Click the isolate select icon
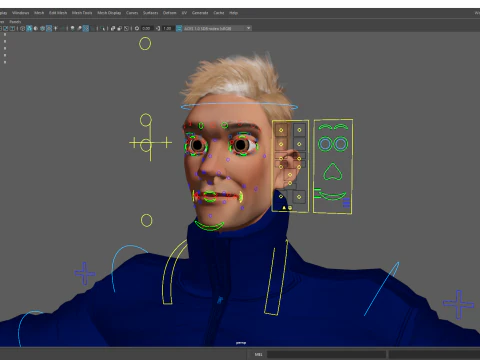The width and height of the screenshot is (480, 360). point(103,28)
